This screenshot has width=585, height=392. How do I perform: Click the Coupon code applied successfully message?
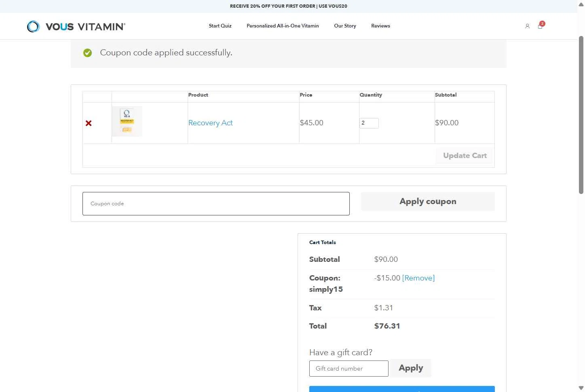(x=166, y=53)
